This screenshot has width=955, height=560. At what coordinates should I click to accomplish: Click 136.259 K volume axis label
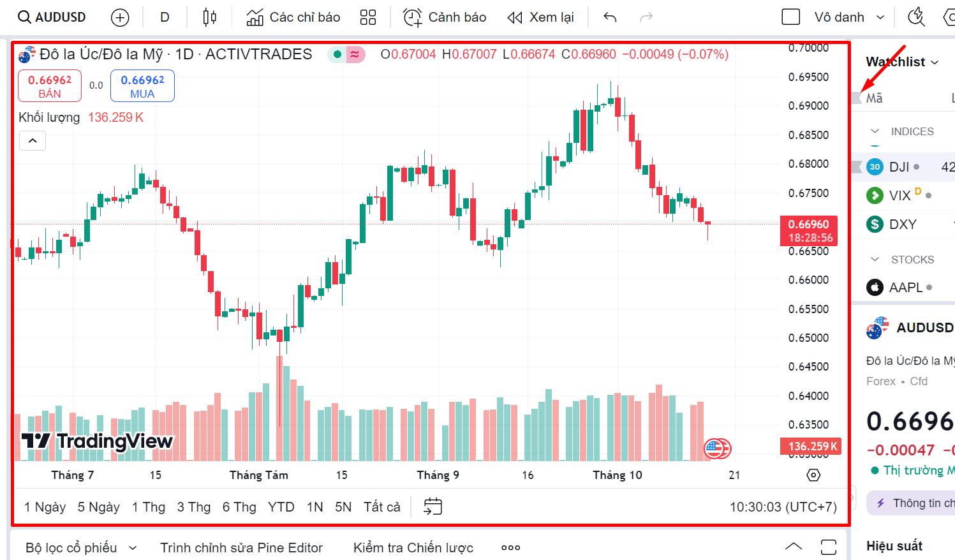[x=810, y=446]
